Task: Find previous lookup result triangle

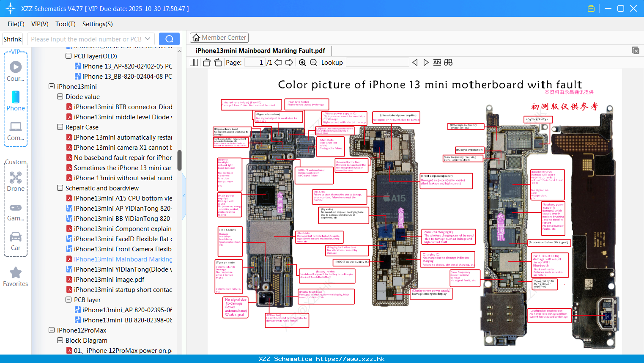Action: coord(415,62)
